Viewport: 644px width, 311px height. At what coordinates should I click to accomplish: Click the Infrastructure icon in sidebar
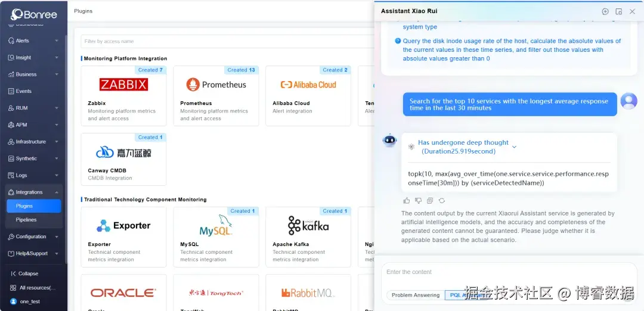coord(11,142)
